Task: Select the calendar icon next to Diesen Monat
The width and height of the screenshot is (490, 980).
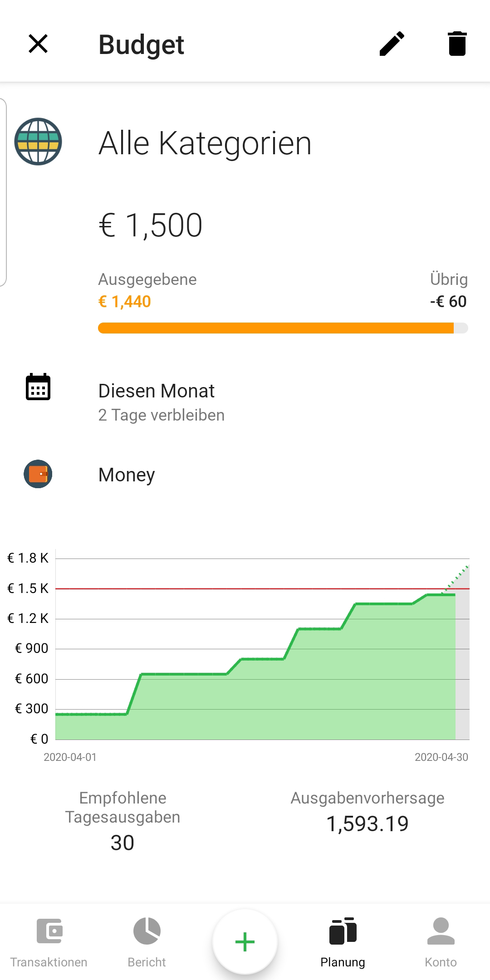Action: [x=38, y=387]
